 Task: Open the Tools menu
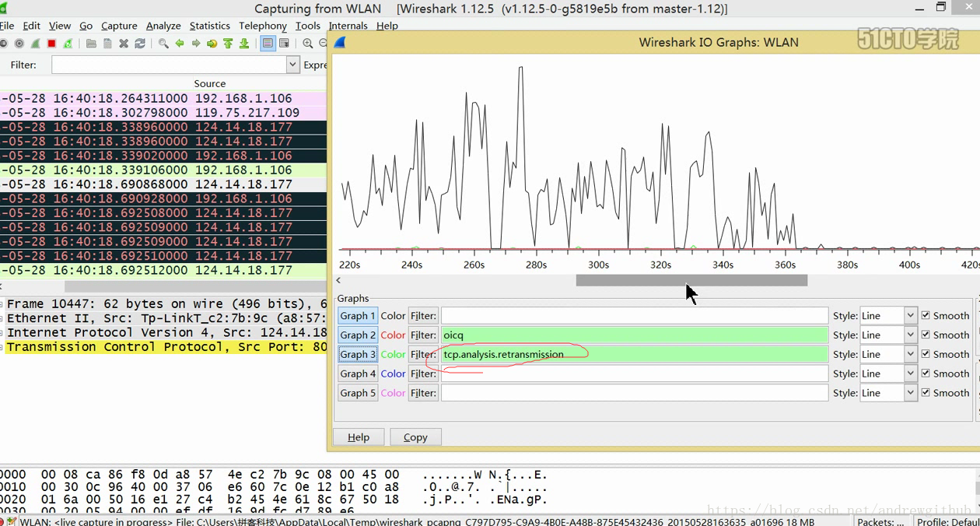(307, 26)
